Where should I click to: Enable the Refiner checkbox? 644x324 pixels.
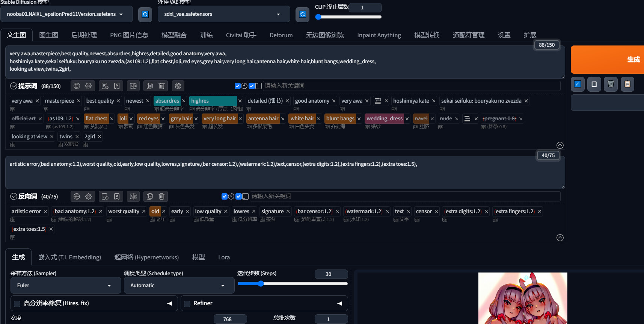coord(187,304)
